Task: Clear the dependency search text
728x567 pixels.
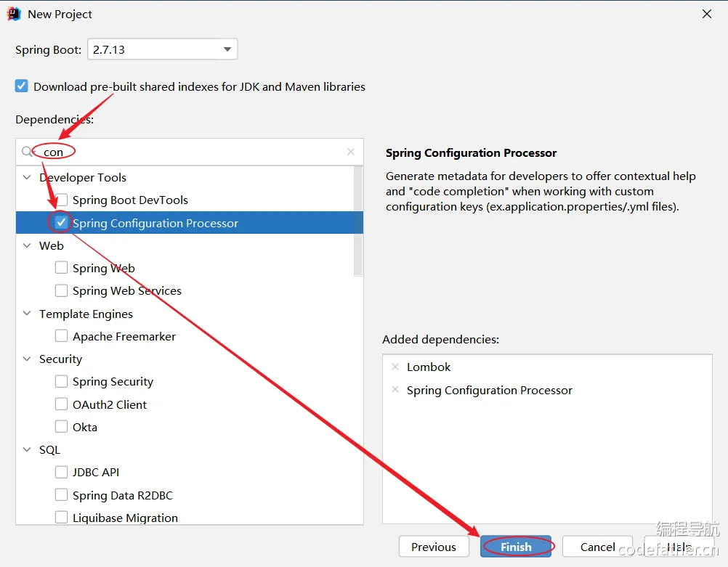Action: (351, 152)
